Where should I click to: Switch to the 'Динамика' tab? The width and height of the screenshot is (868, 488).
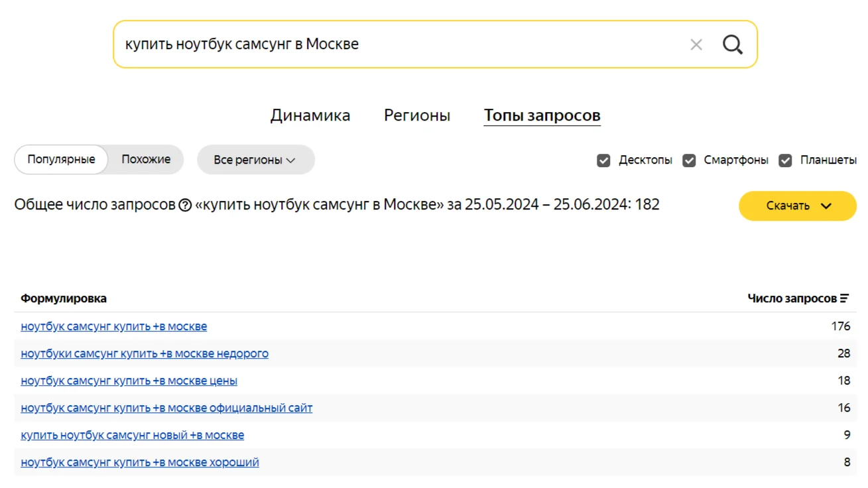click(x=310, y=115)
